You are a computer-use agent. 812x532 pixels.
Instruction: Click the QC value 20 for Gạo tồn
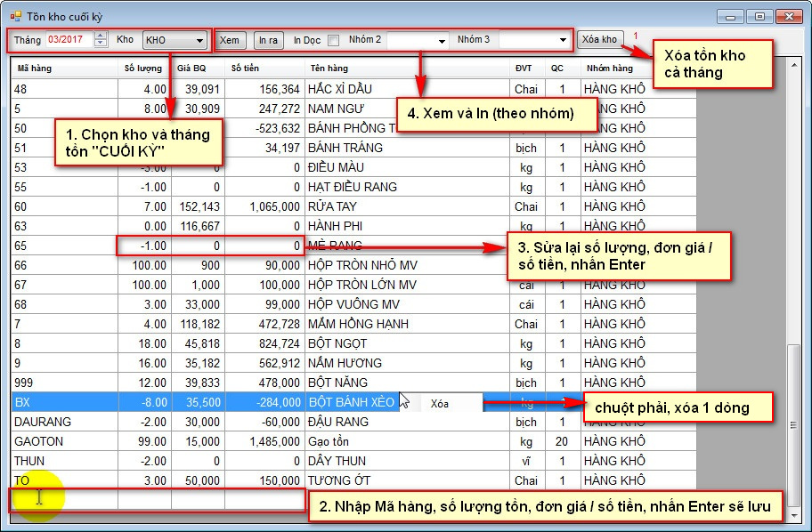click(563, 441)
